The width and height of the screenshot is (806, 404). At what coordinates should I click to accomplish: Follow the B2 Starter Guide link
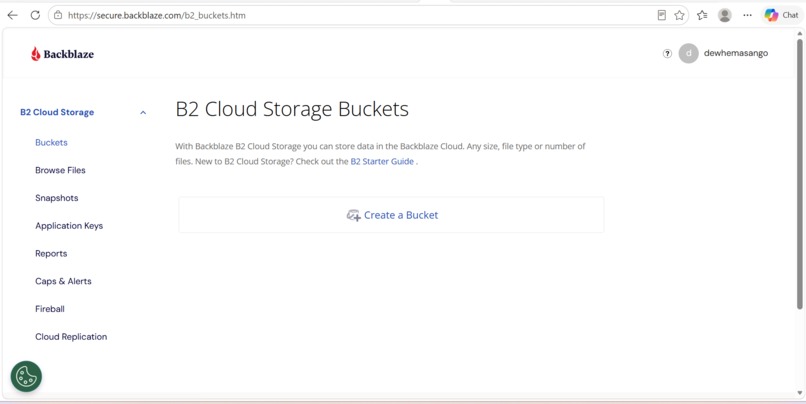pyautogui.click(x=382, y=161)
